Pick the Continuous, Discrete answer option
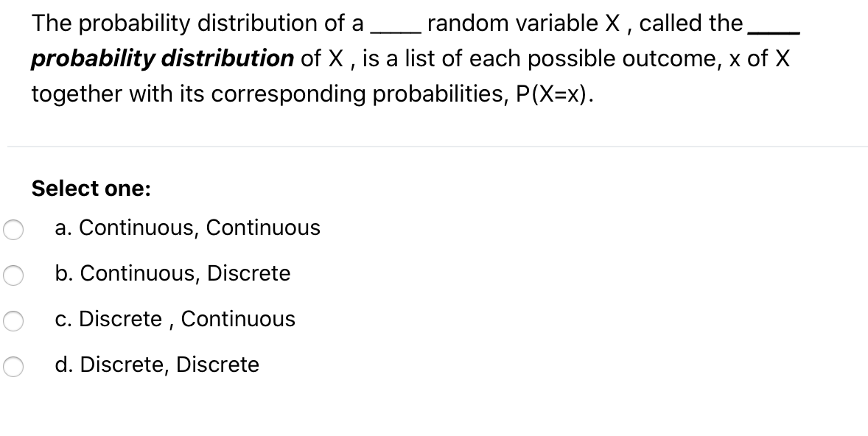The image size is (868, 436). pos(172,273)
